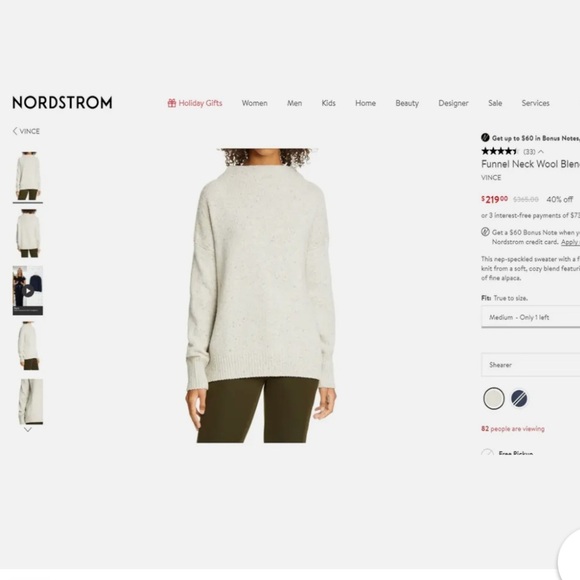The width and height of the screenshot is (580, 580).
Task: Show more thumbnails with the down chevron
Action: pyautogui.click(x=28, y=430)
